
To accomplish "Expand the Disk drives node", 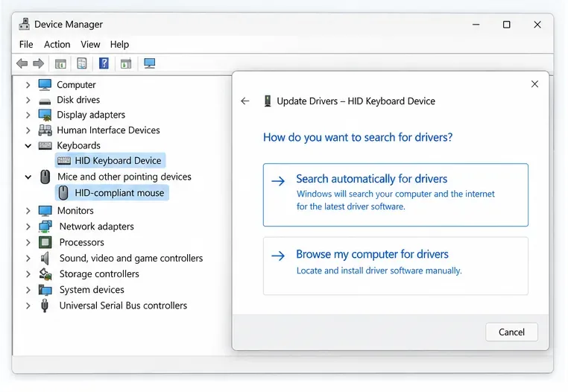I will click(x=28, y=100).
